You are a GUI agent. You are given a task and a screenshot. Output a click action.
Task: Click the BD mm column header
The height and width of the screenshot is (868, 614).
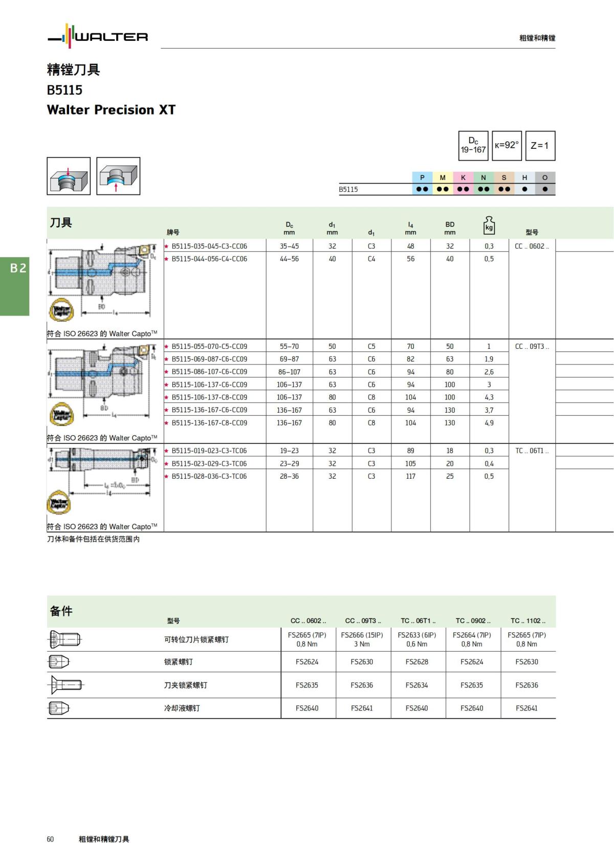[450, 228]
